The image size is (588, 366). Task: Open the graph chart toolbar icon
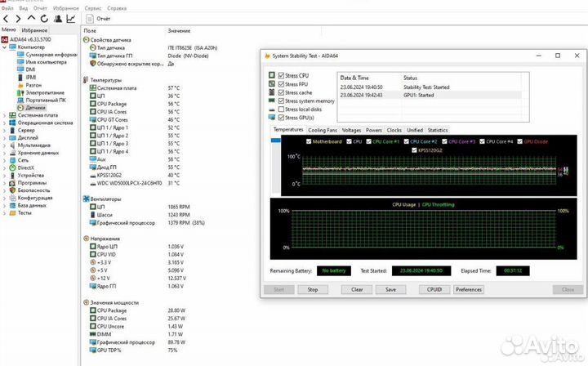pos(71,18)
